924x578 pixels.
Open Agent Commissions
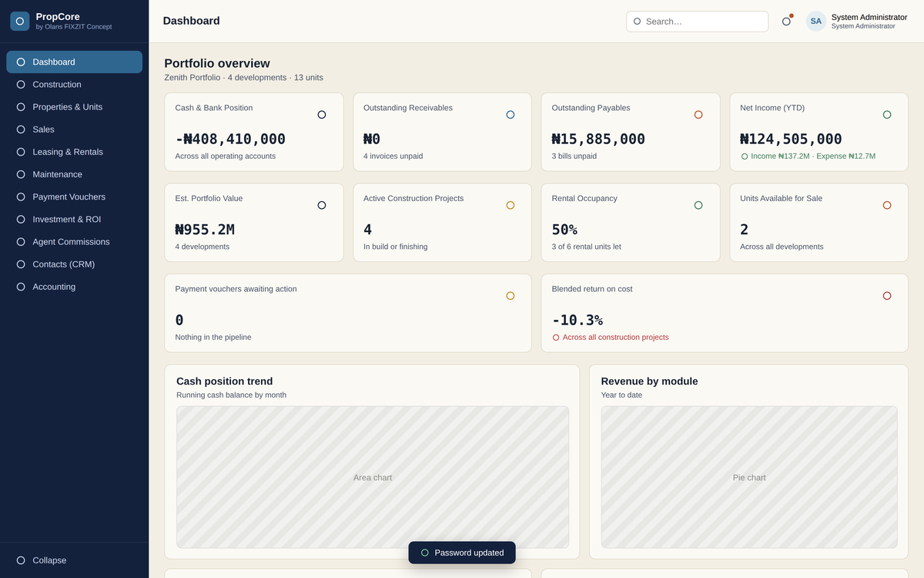[75, 242]
